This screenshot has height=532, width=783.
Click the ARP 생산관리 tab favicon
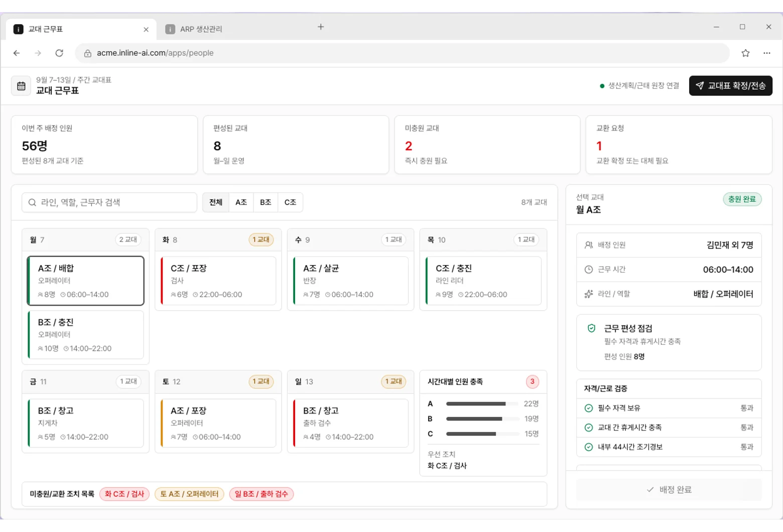170,29
